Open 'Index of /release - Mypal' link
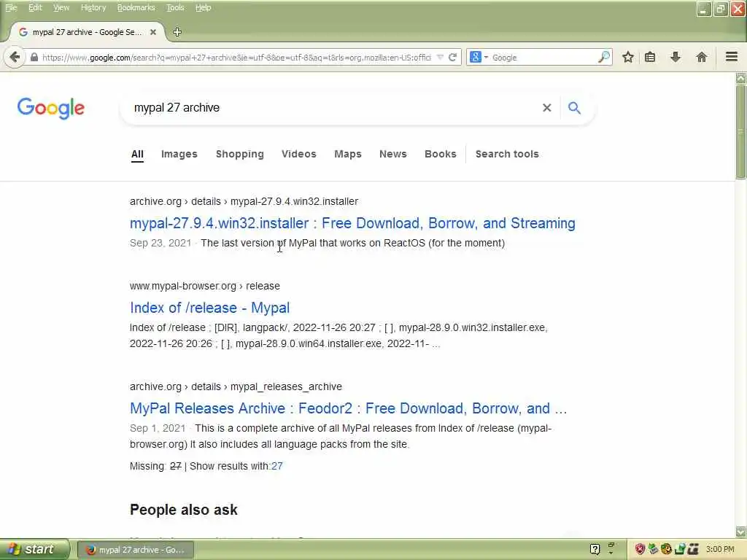This screenshot has height=560, width=747. [209, 308]
